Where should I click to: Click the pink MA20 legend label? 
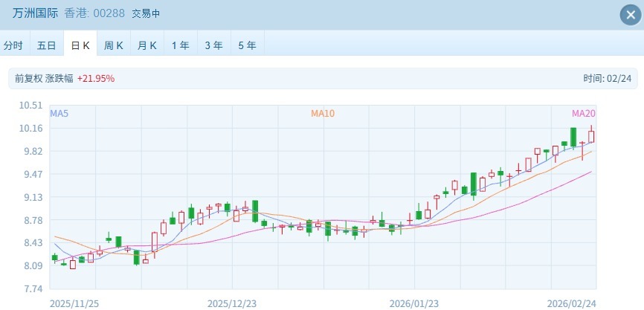tap(583, 114)
